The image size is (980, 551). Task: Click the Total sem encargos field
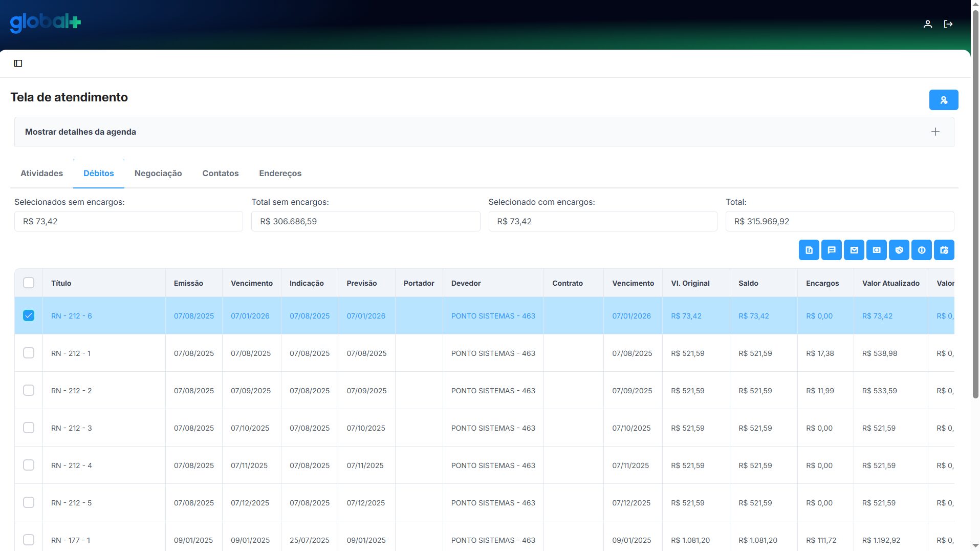(x=365, y=221)
